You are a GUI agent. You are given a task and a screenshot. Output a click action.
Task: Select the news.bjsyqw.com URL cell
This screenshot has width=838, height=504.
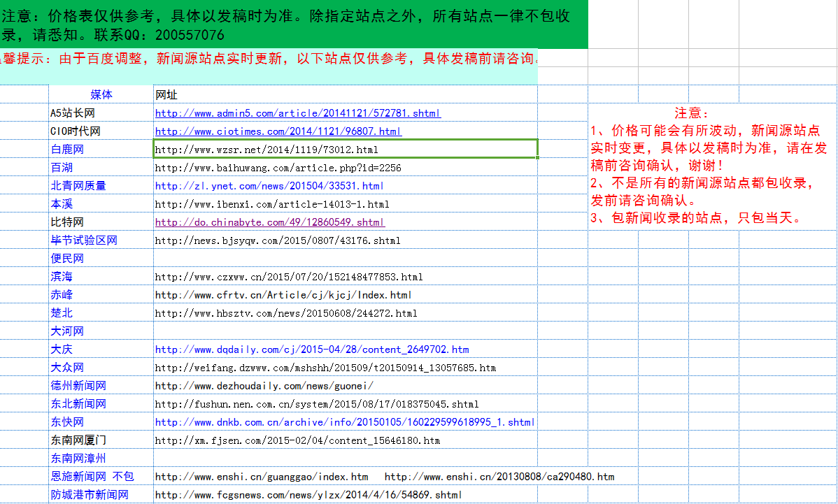click(346, 240)
